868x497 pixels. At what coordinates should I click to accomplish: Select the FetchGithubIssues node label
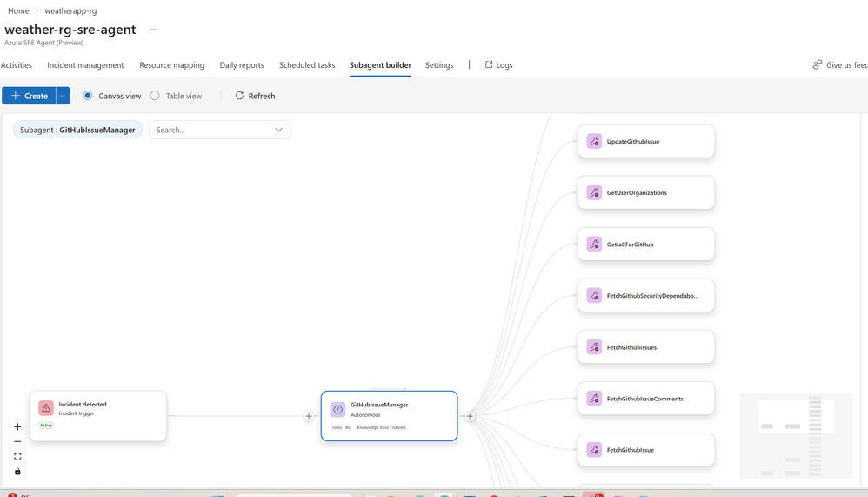(631, 347)
